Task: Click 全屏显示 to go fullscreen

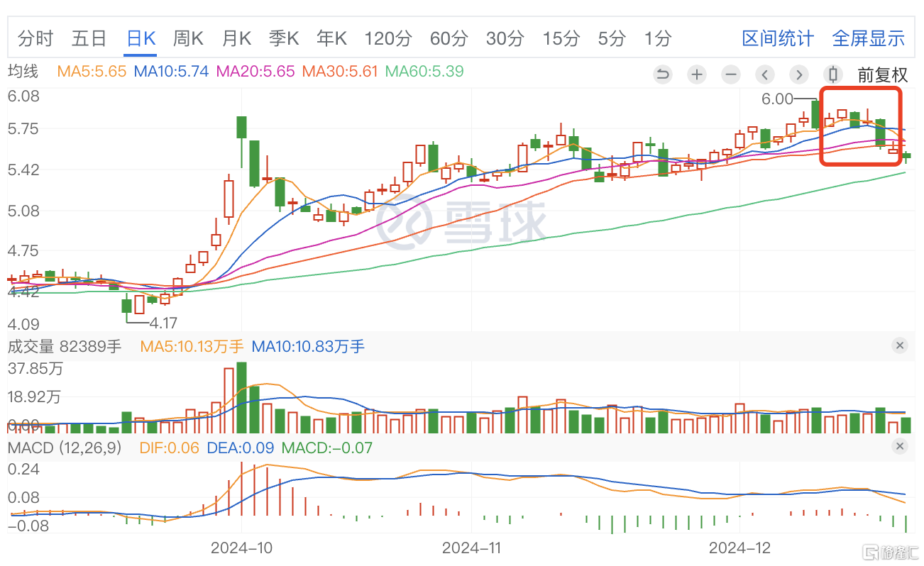Action: (869, 38)
